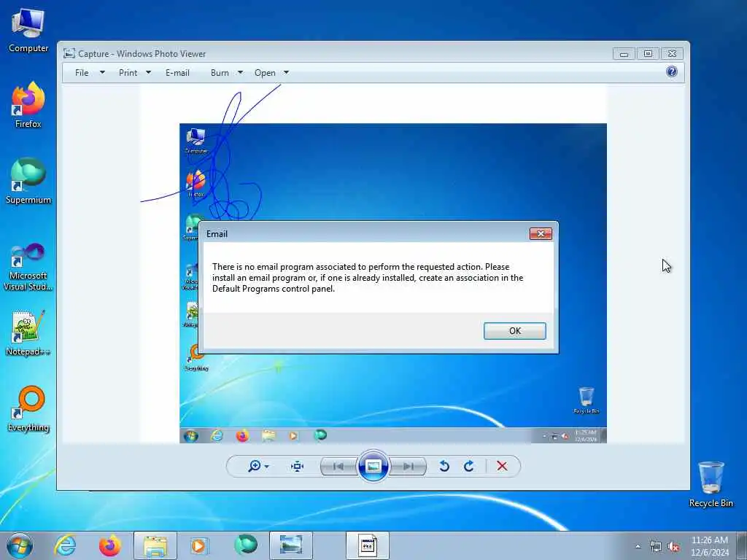Select the Computer desktop icon
This screenshot has height=560, width=747.
pos(28,31)
